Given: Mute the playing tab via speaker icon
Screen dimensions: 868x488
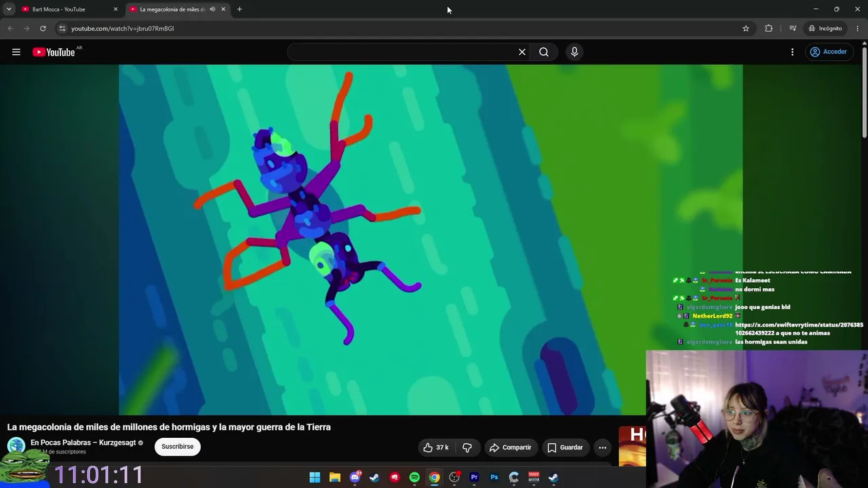Looking at the screenshot, I should [x=212, y=9].
